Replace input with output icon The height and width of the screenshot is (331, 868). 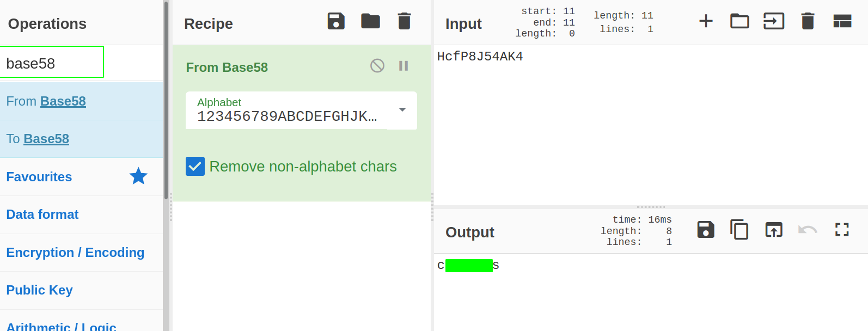pyautogui.click(x=774, y=230)
